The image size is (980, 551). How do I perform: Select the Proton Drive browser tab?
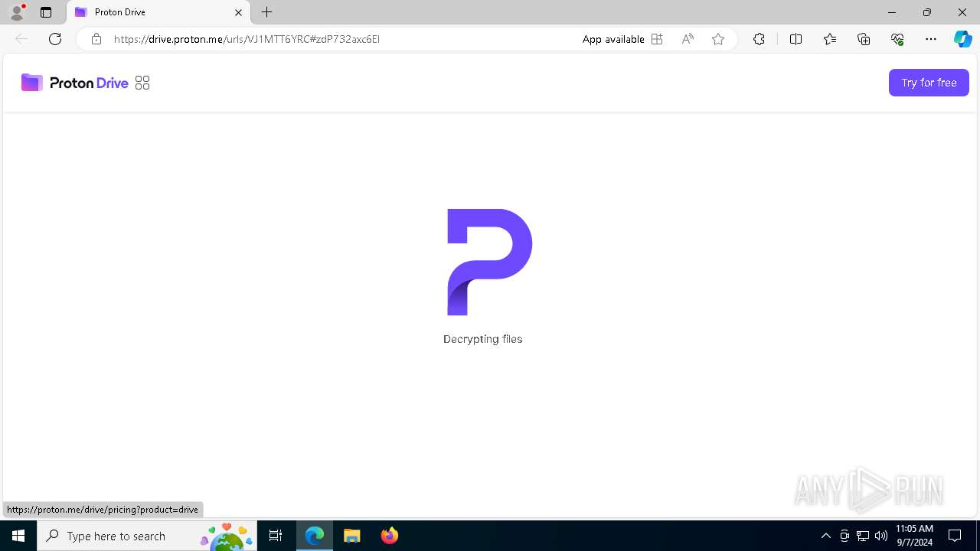(x=158, y=12)
